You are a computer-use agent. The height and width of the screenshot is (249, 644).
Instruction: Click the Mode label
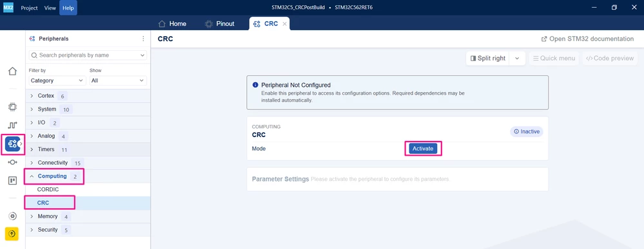(259, 149)
